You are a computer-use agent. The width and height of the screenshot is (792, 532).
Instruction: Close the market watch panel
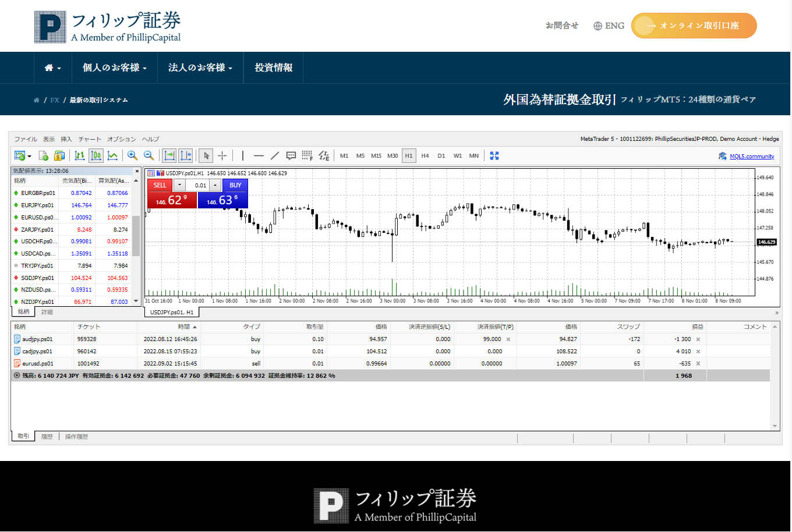[x=137, y=171]
